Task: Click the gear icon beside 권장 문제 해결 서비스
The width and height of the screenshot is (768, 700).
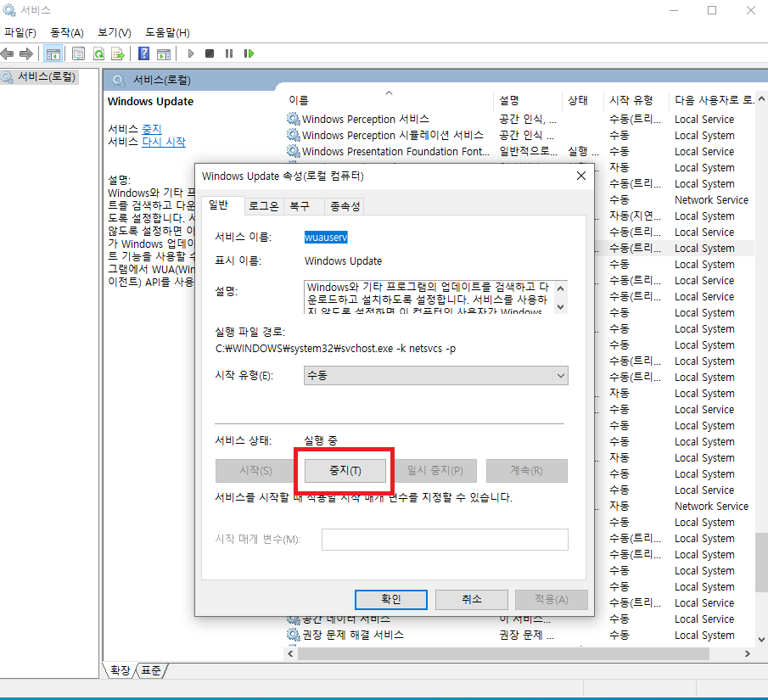Action: pyautogui.click(x=294, y=635)
